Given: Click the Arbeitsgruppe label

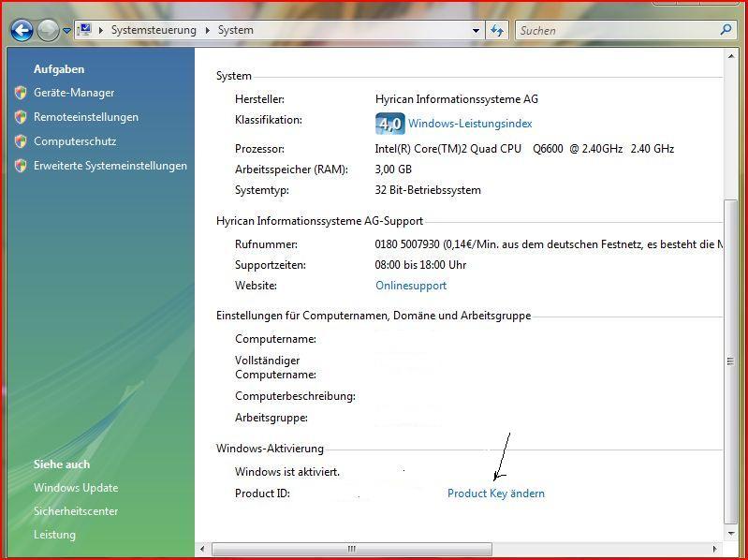Looking at the screenshot, I should pyautogui.click(x=271, y=418).
